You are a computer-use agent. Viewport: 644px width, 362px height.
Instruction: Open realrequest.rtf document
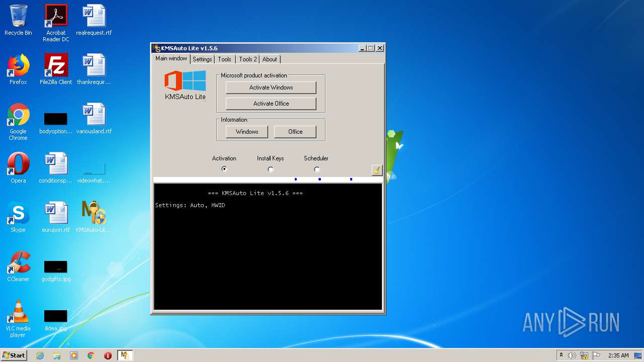pos(94,20)
